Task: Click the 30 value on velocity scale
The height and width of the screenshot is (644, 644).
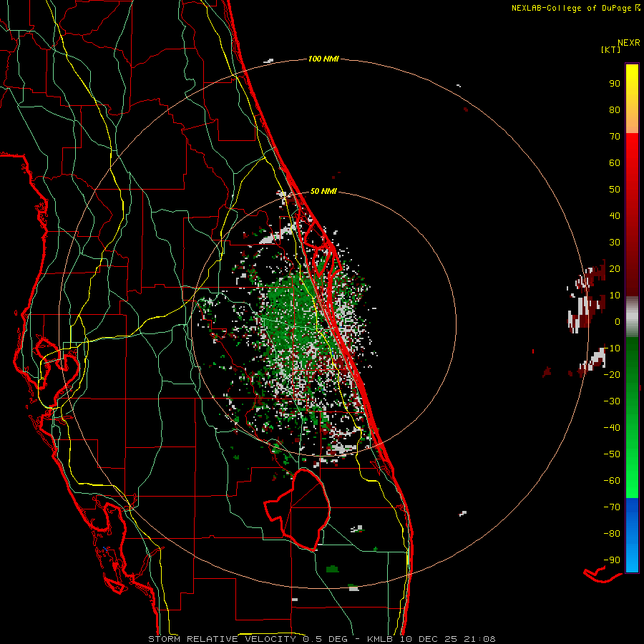Action: point(615,243)
